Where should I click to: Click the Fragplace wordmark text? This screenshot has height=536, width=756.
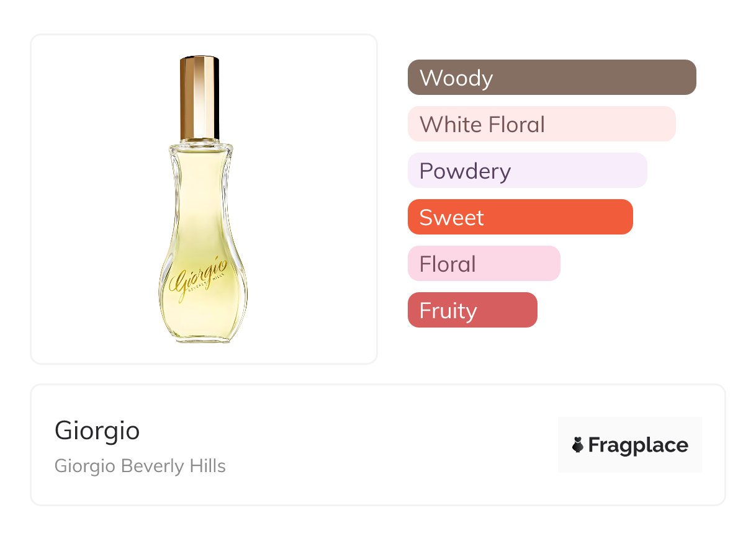tap(638, 445)
